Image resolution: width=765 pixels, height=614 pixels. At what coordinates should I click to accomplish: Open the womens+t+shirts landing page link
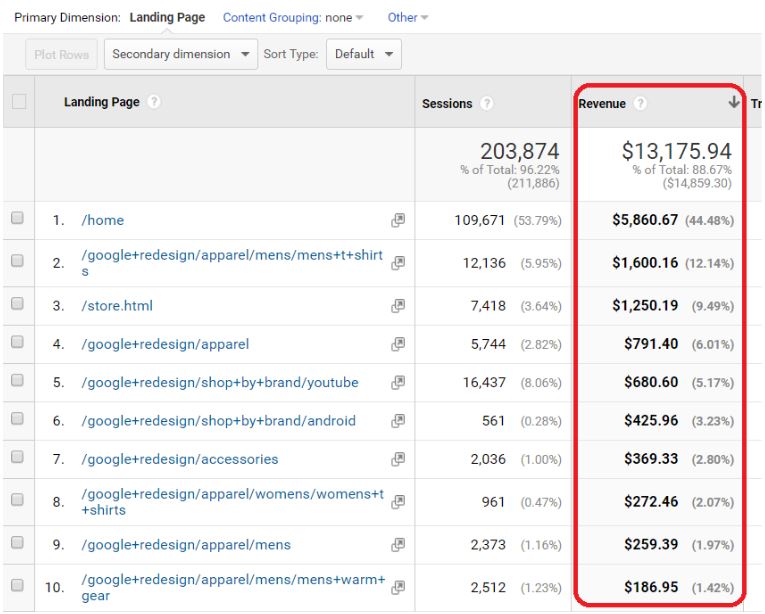(232, 502)
